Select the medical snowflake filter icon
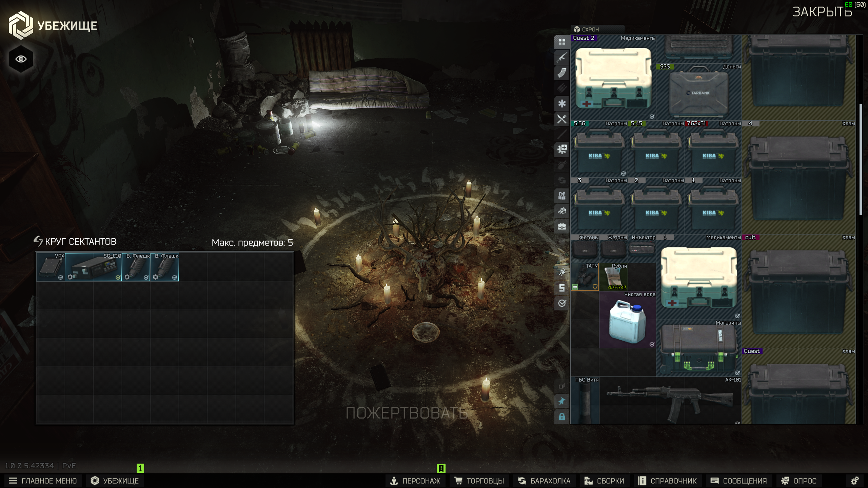 tap(561, 103)
